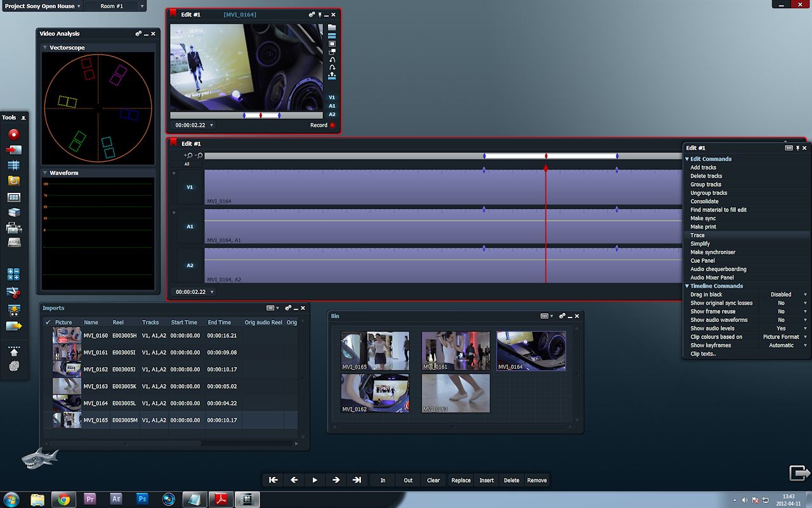Open the Search tool with magnifier icon
The image size is (812, 508).
click(x=13, y=181)
